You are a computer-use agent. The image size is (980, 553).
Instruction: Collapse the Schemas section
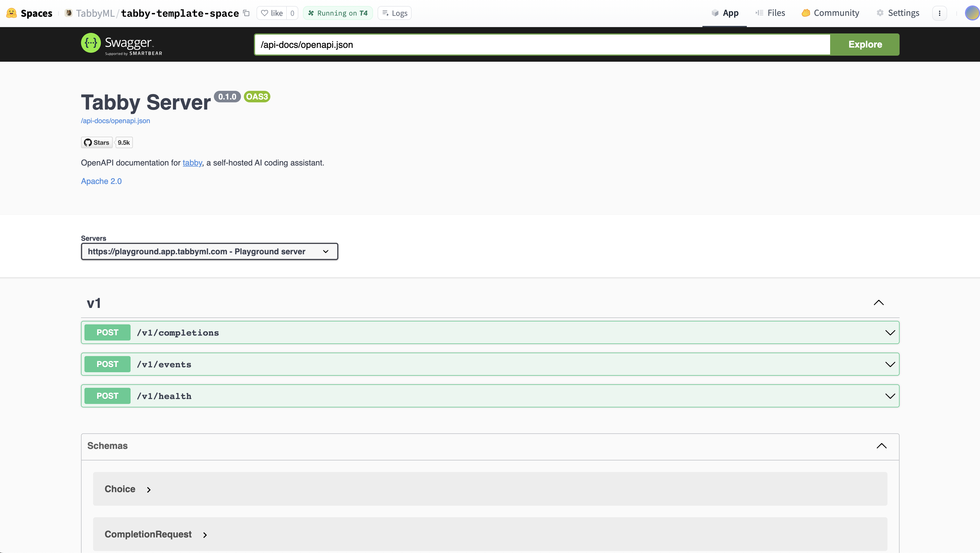click(882, 446)
